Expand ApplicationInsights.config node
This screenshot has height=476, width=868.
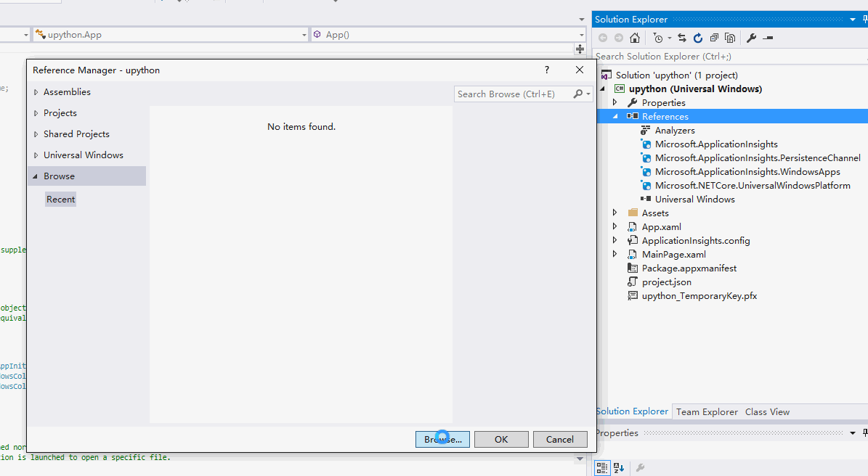615,240
